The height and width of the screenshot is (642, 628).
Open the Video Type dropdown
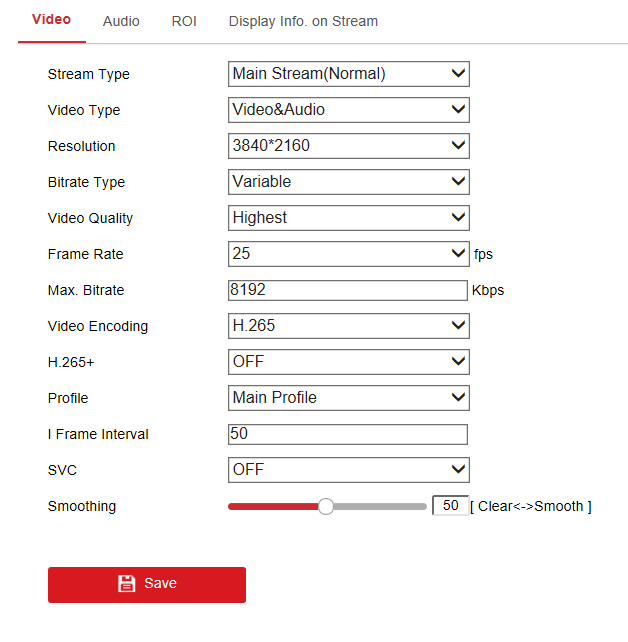click(x=348, y=110)
